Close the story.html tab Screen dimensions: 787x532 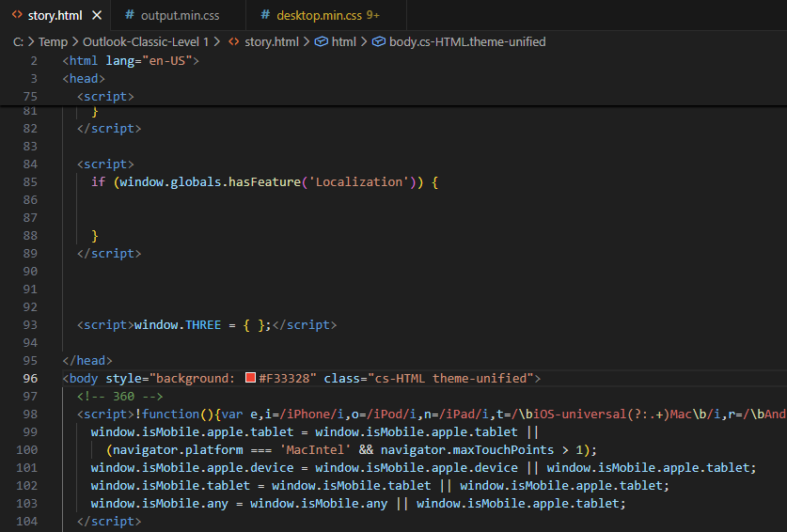click(97, 16)
